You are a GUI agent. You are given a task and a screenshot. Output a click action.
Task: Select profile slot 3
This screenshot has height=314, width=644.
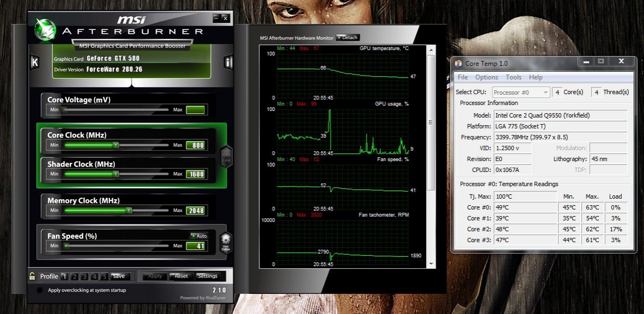[84, 276]
